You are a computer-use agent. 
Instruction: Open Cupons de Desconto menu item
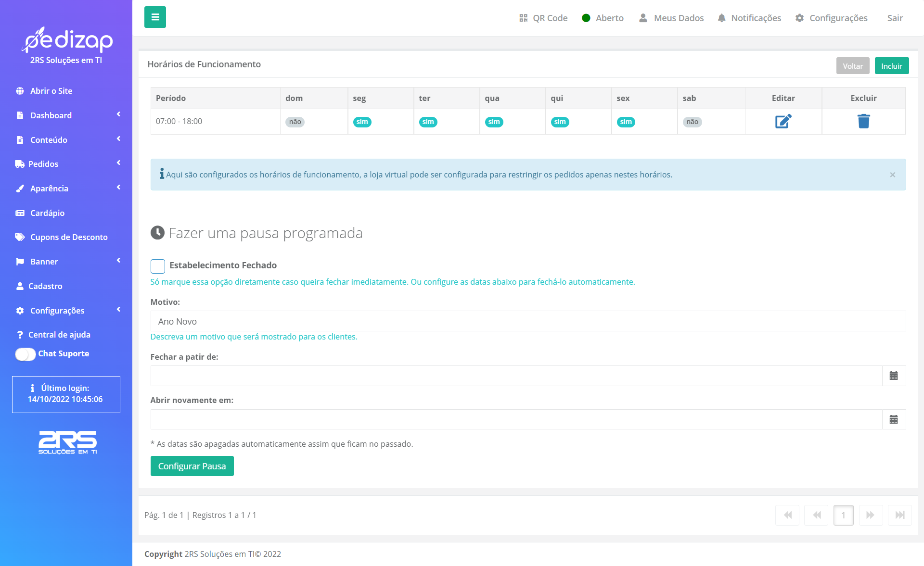click(69, 237)
